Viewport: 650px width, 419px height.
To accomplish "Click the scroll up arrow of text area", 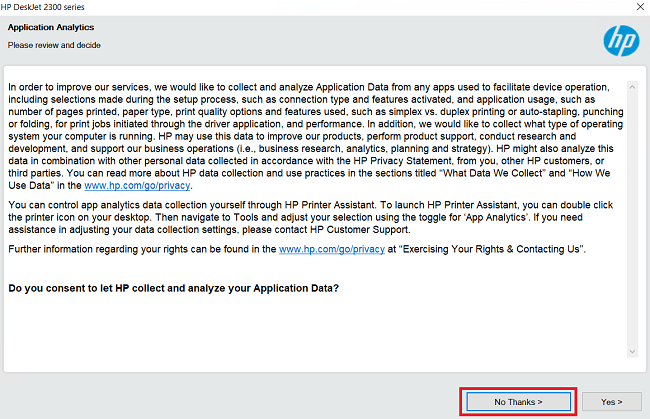I will [x=632, y=87].
